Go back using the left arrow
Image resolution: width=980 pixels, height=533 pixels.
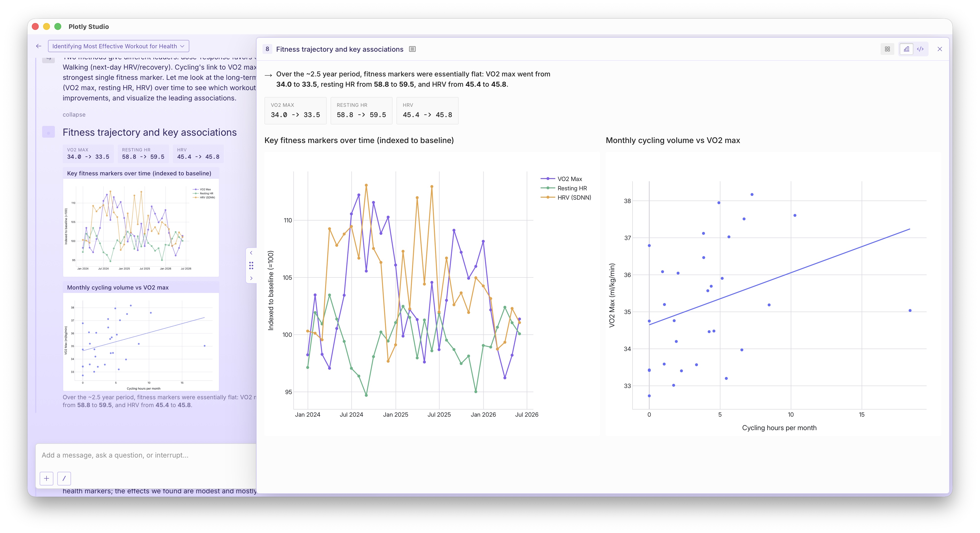point(38,46)
